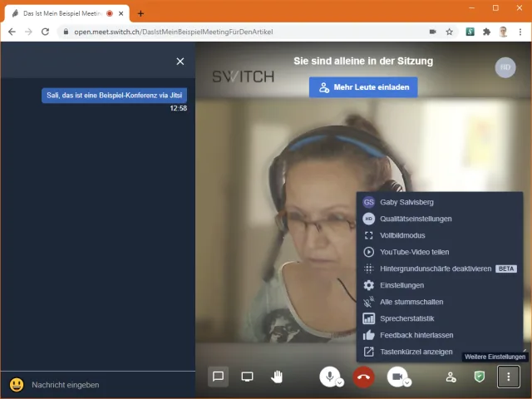The height and width of the screenshot is (399, 532).
Task: Open the emoji picker smiley icon
Action: click(x=17, y=385)
